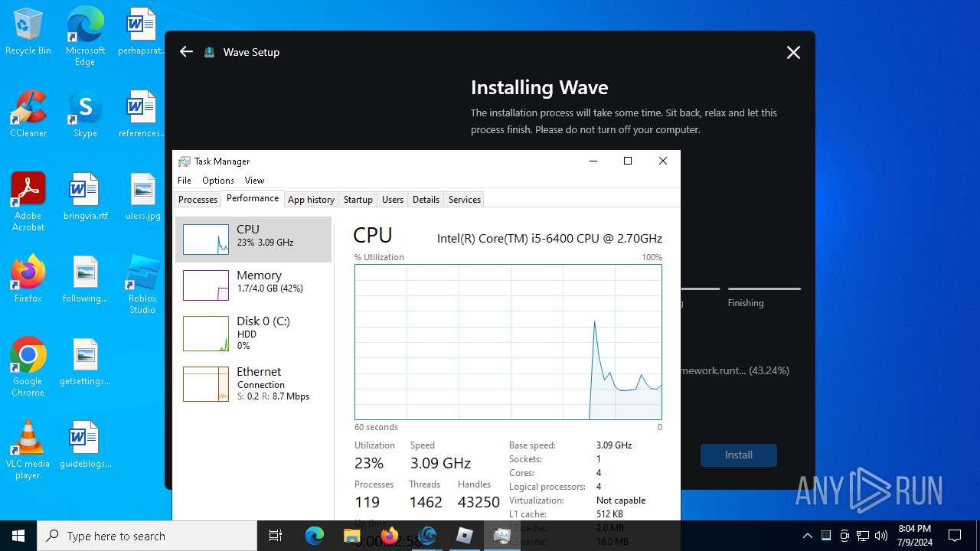Click the Finishing step label in Wave Setup
Viewport: 980px width, 551px height.
point(746,303)
